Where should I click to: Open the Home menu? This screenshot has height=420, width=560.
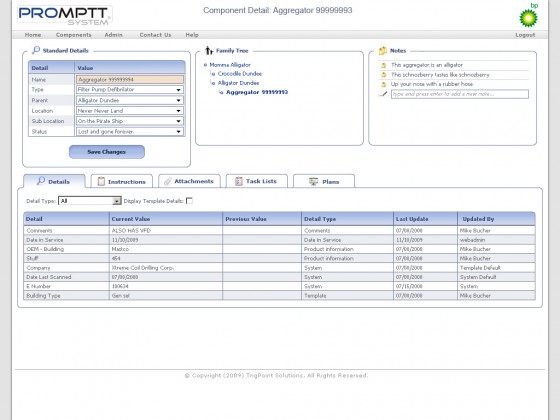click(33, 35)
